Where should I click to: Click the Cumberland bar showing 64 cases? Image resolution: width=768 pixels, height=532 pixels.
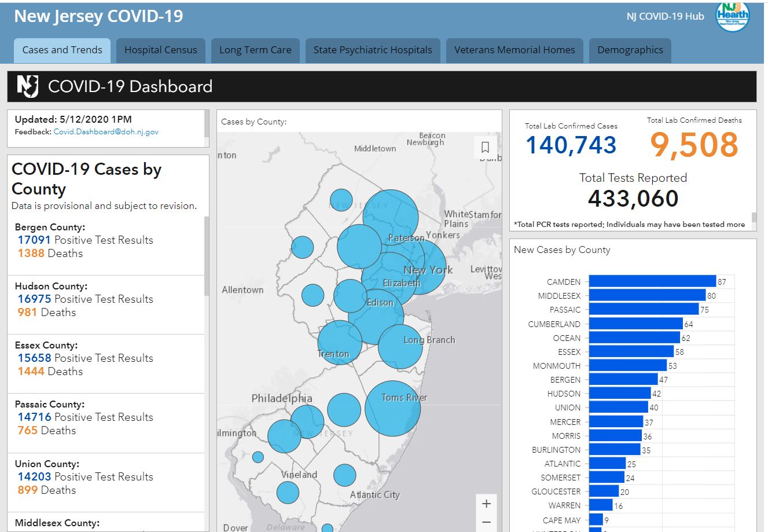[x=636, y=324]
